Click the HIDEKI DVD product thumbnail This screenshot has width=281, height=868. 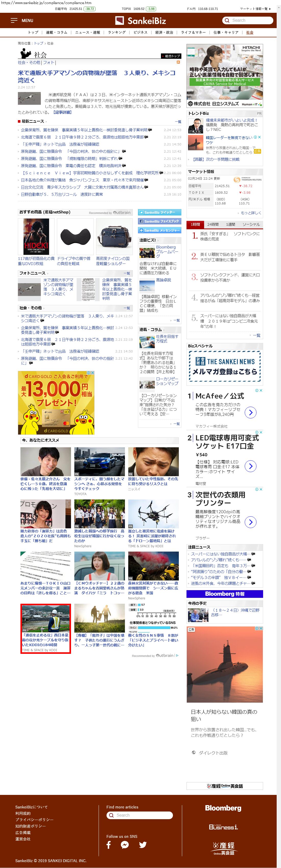point(36,237)
